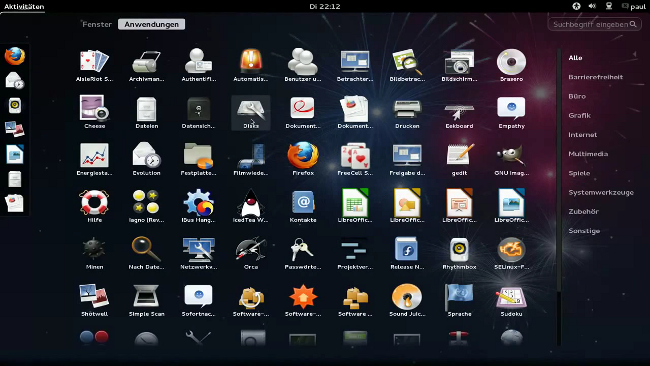Open Rhythmbox from the dash sidebar
Screen dimensions: 650x366
(x=15, y=105)
